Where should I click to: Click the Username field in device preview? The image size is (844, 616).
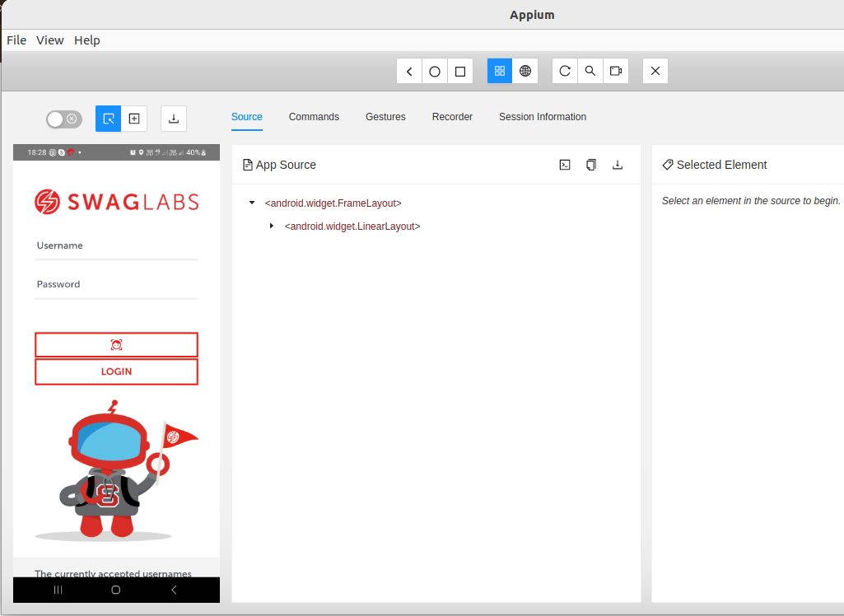(x=116, y=246)
